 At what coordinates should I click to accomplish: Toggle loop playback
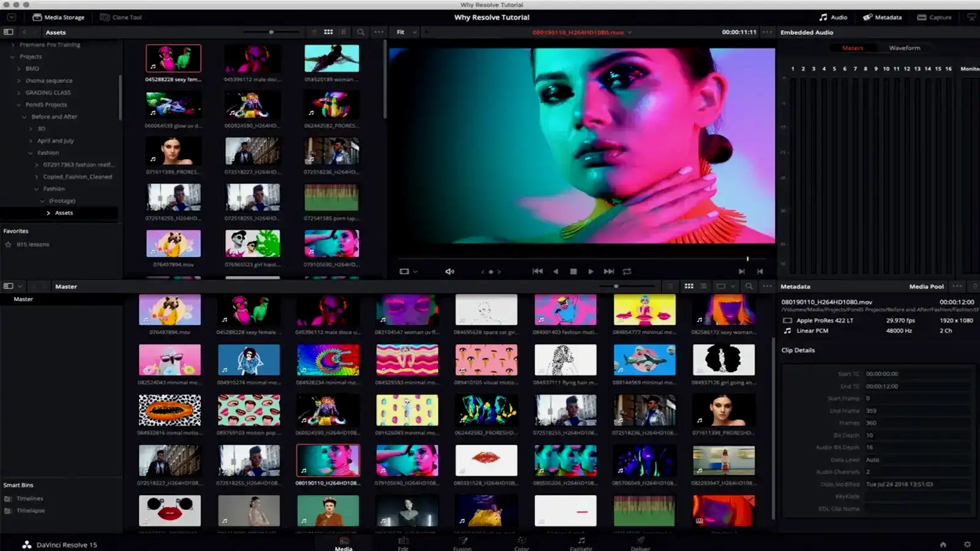coord(627,271)
